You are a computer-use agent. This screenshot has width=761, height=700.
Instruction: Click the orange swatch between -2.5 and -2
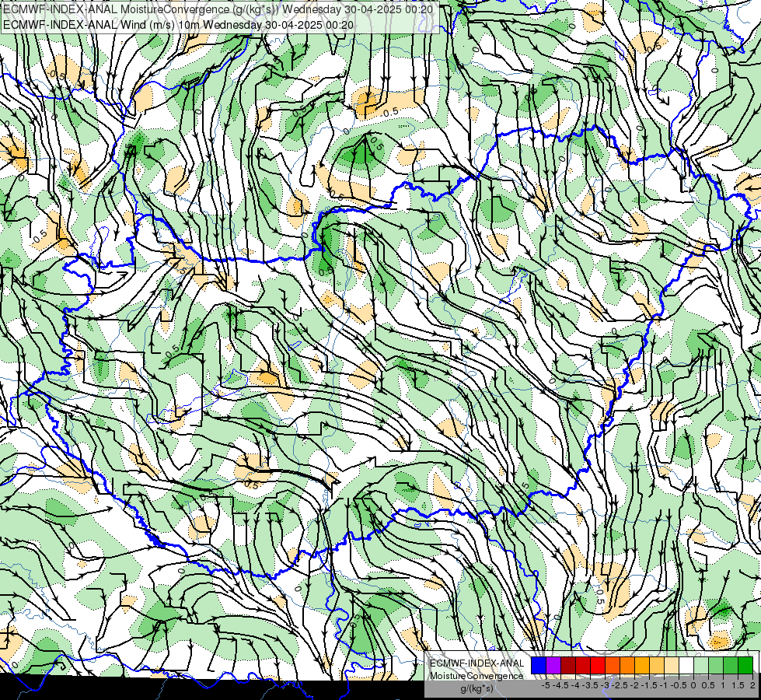[627, 665]
